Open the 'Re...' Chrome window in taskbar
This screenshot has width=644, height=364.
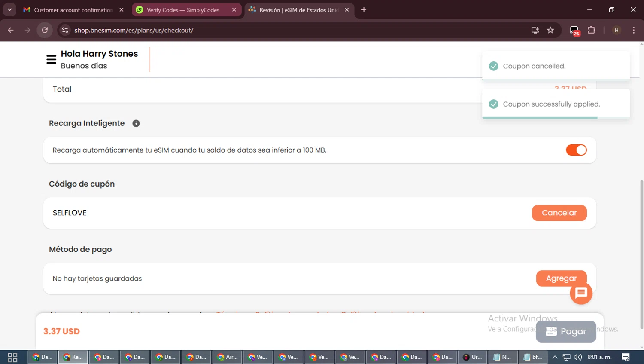pyautogui.click(x=73, y=357)
